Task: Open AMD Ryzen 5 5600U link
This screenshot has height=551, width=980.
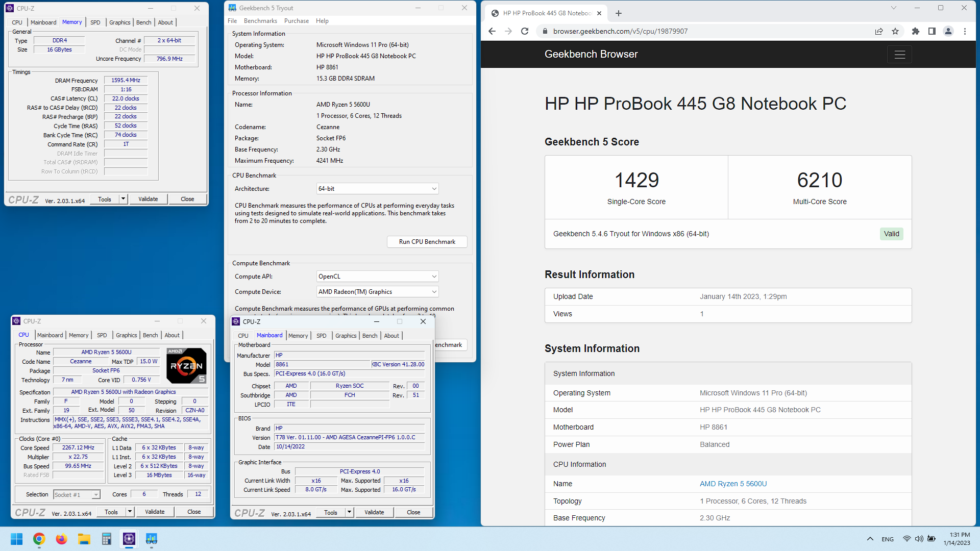Action: 733,484
